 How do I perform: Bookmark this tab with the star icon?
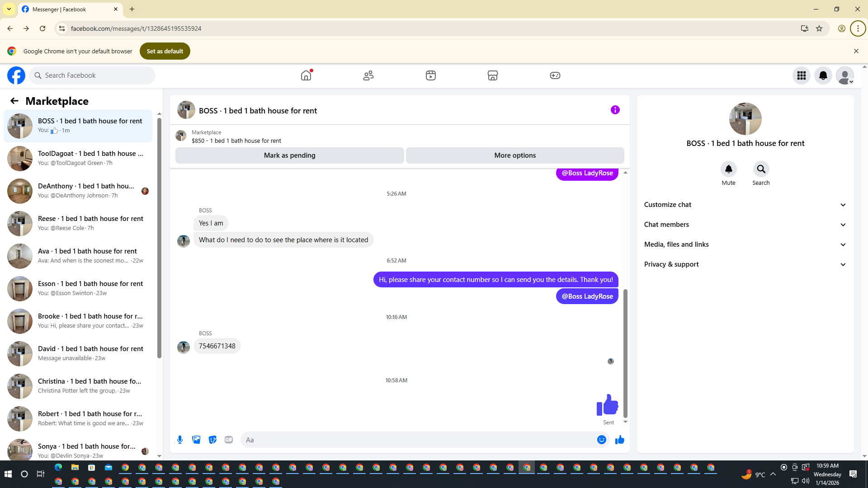pos(819,28)
